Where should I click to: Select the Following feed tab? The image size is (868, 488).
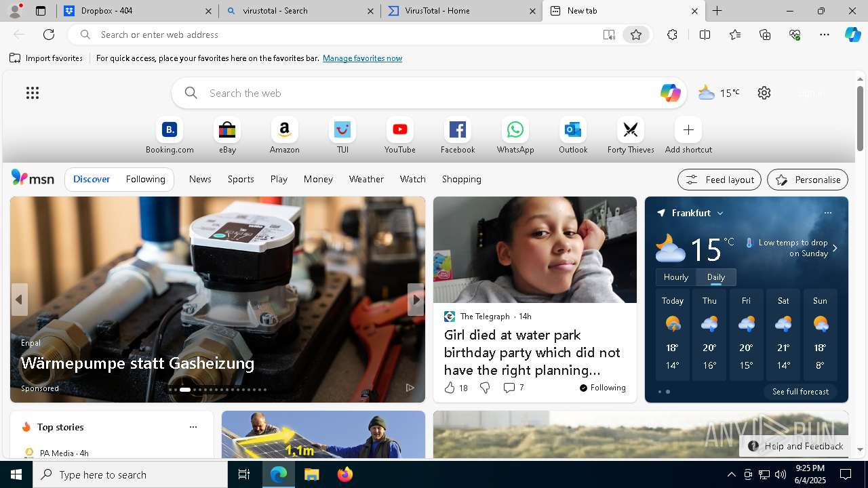coord(145,179)
